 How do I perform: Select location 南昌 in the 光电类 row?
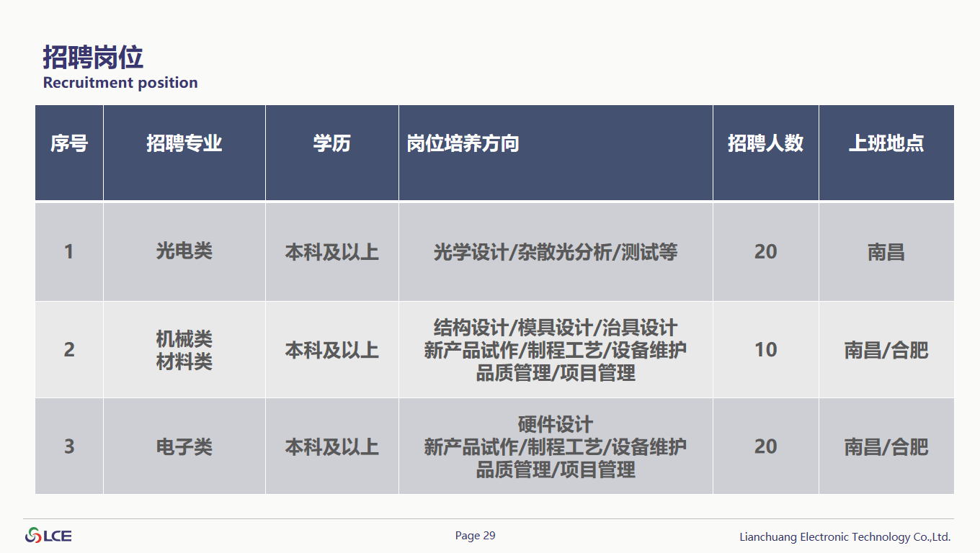[x=886, y=252]
